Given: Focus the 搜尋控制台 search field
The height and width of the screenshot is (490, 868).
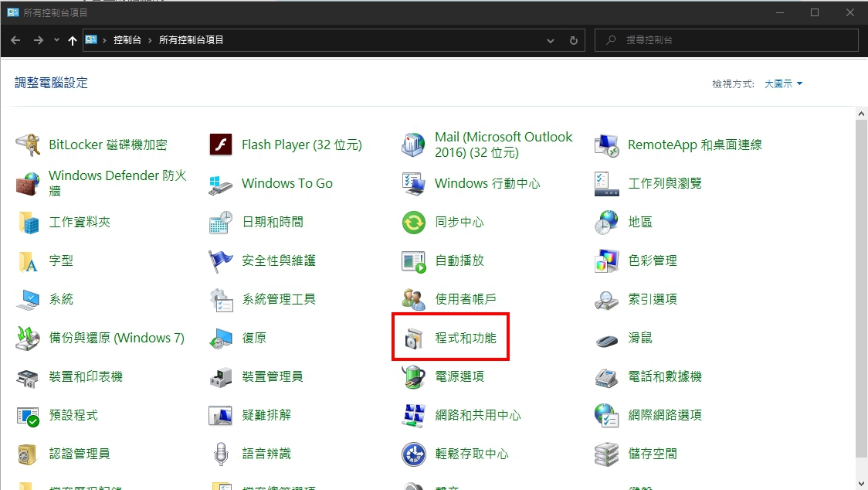Looking at the screenshot, I should coord(726,40).
